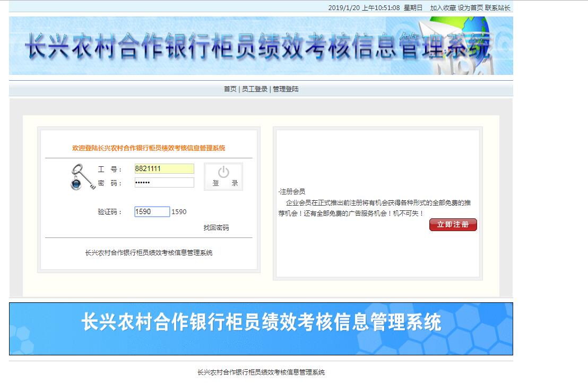Screen dimensions: 588x391
Task: Click the 企业会员 promotional paragraph text
Action: (374, 208)
